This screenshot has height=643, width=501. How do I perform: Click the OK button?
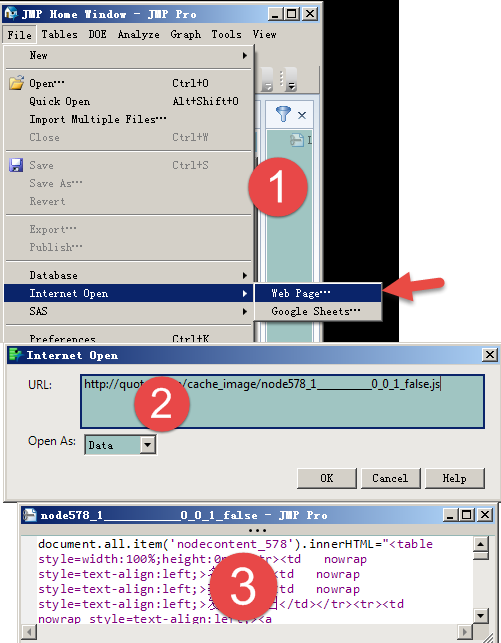coord(327,478)
